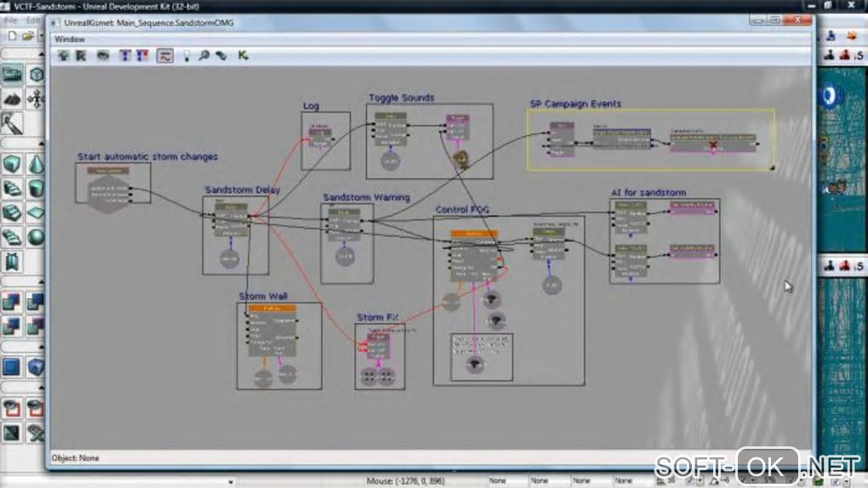Collapse the brush primitives section arrow in toolbox
The width and height of the screenshot is (868, 488).
(41, 144)
